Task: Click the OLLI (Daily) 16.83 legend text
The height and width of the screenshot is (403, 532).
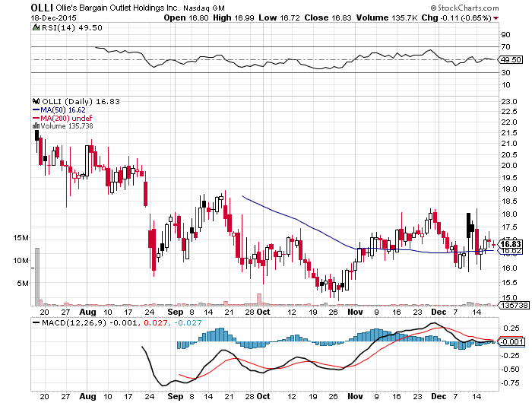Action: [81, 101]
